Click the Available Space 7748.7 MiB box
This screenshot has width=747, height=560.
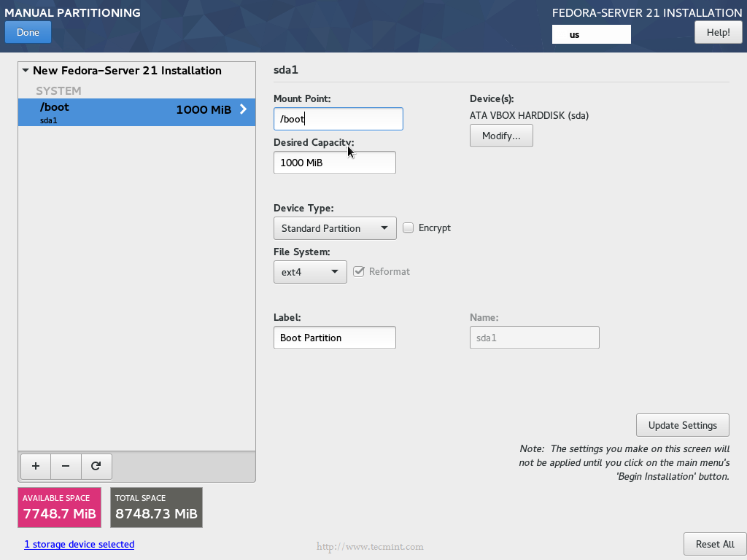[x=60, y=507]
